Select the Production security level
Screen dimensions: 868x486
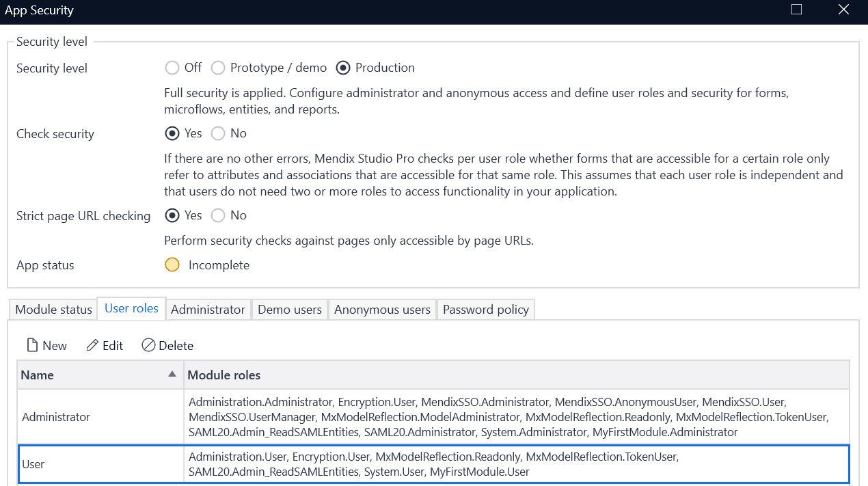point(343,68)
